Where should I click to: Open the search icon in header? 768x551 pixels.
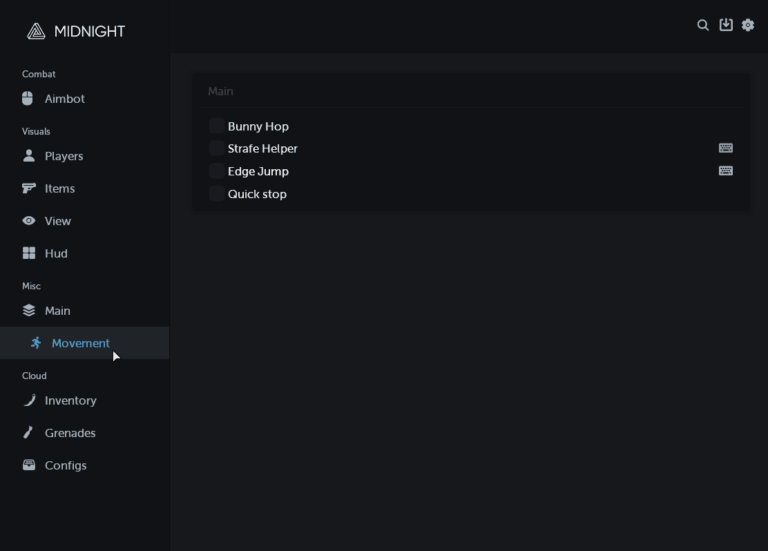point(703,25)
